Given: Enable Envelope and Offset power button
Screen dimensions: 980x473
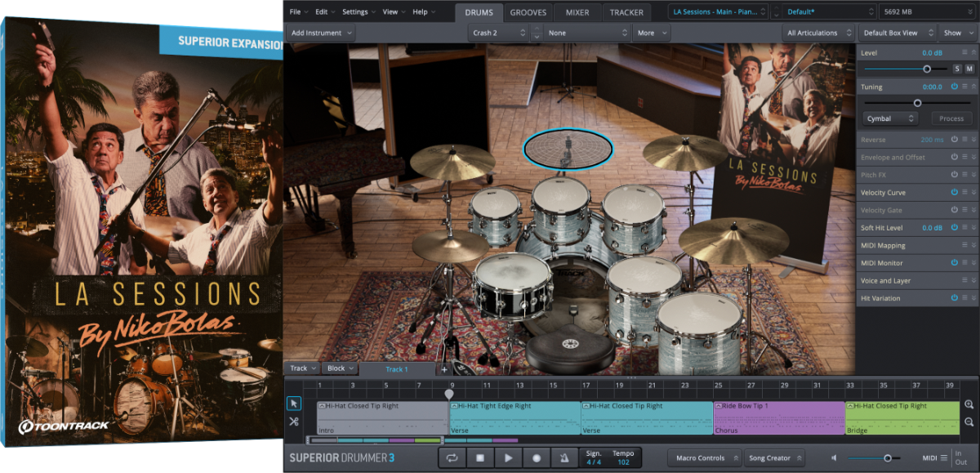Looking at the screenshot, I should coord(954,157).
